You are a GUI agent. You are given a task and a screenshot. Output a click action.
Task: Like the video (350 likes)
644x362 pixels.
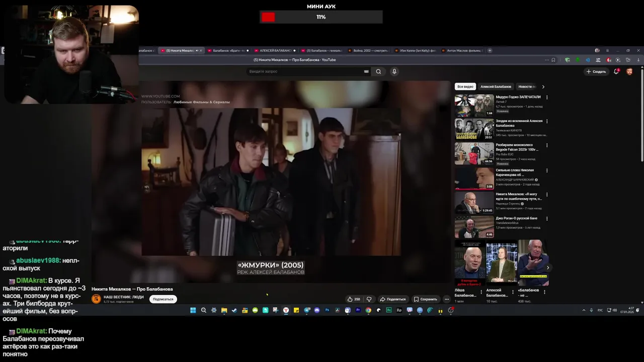click(x=354, y=299)
